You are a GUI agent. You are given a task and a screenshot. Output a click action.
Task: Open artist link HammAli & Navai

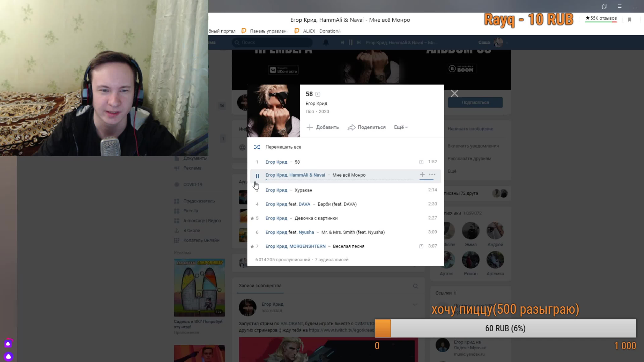click(x=307, y=175)
